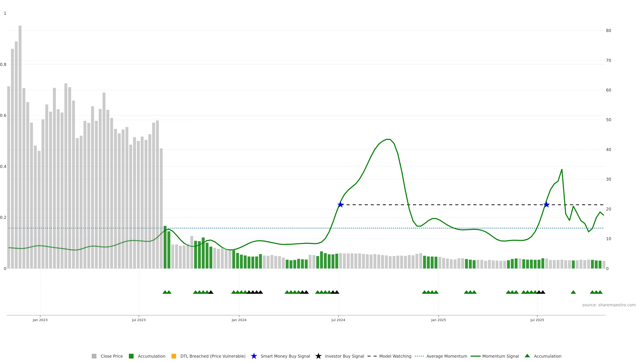The width and height of the screenshot is (644, 362).
Task: Click the Jul 2023 axis label
Action: (x=139, y=320)
